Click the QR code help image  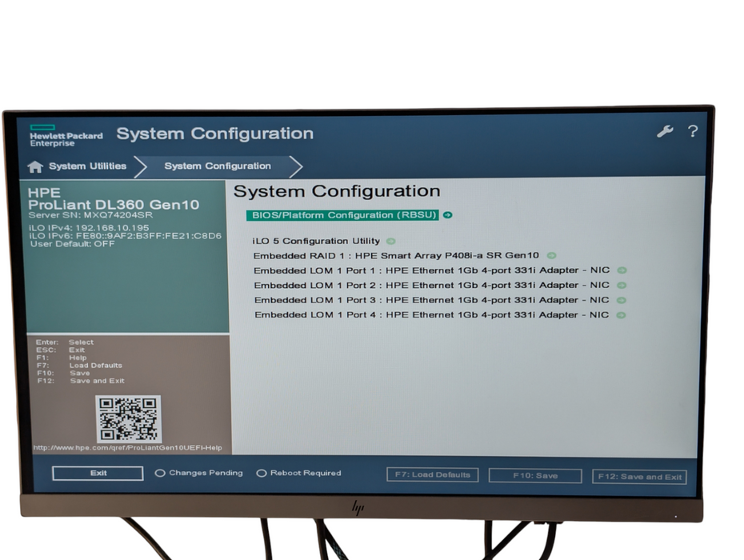tap(128, 419)
